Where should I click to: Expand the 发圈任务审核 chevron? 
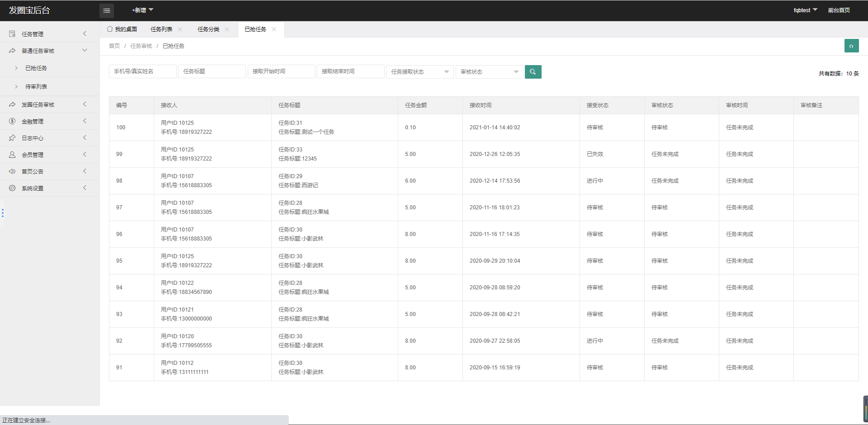[85, 104]
